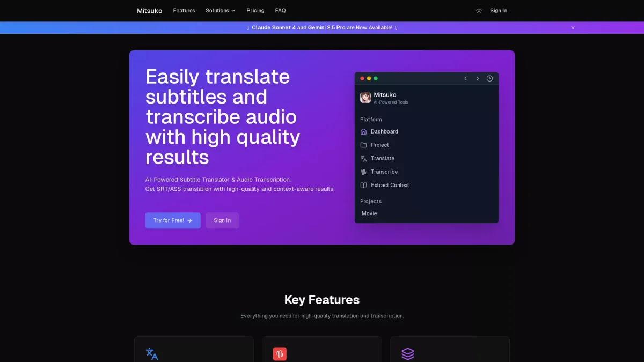Expand the Solutions dropdown menu
This screenshot has width=644, height=362.
tap(220, 11)
